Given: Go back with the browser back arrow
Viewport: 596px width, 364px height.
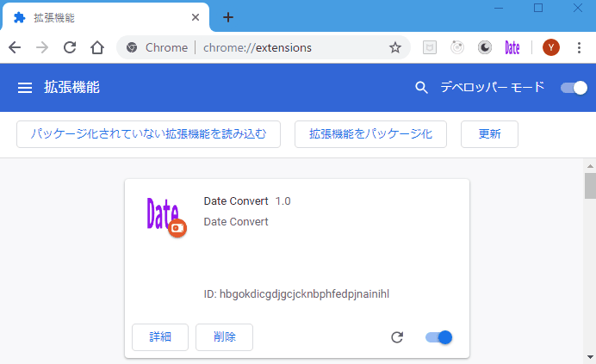Looking at the screenshot, I should click(15, 47).
